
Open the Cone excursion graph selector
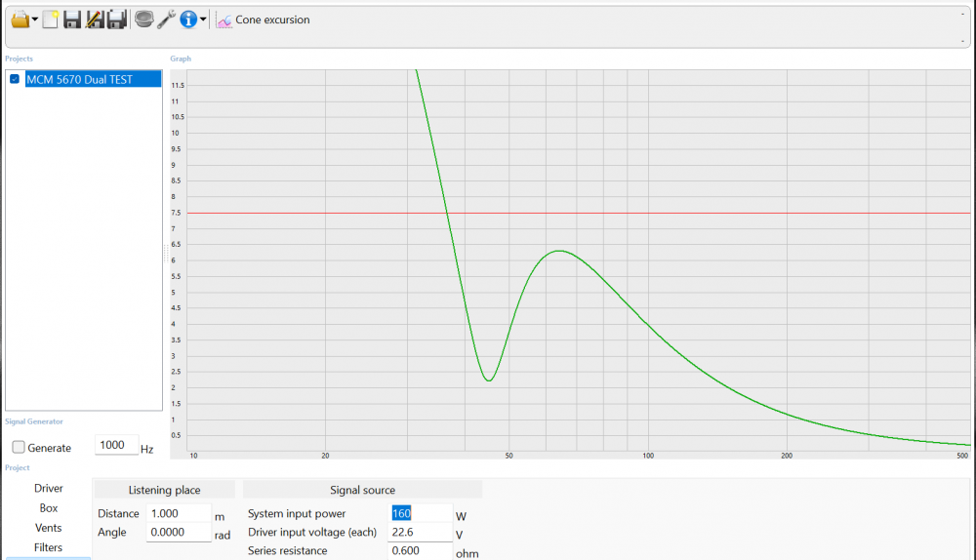click(264, 20)
